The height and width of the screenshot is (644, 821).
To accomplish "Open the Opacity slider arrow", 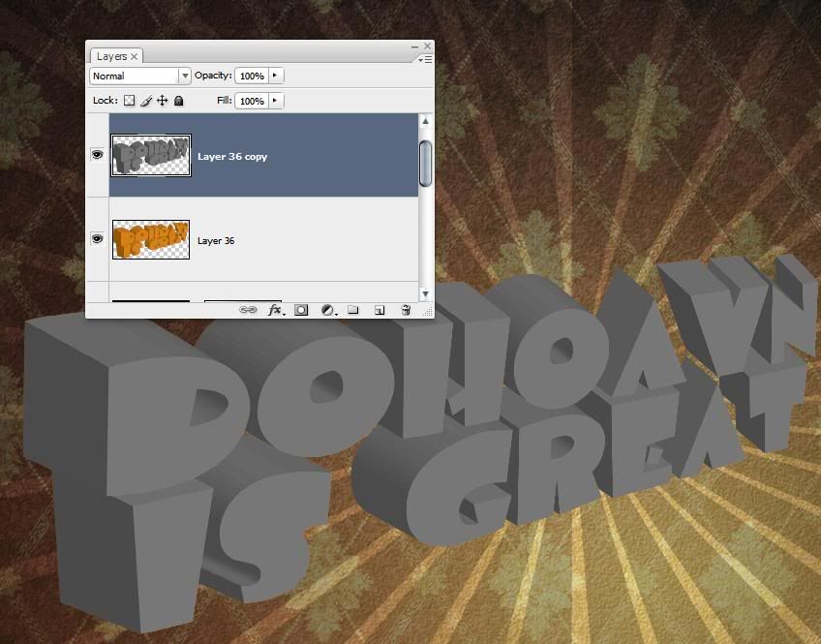I will (x=275, y=76).
